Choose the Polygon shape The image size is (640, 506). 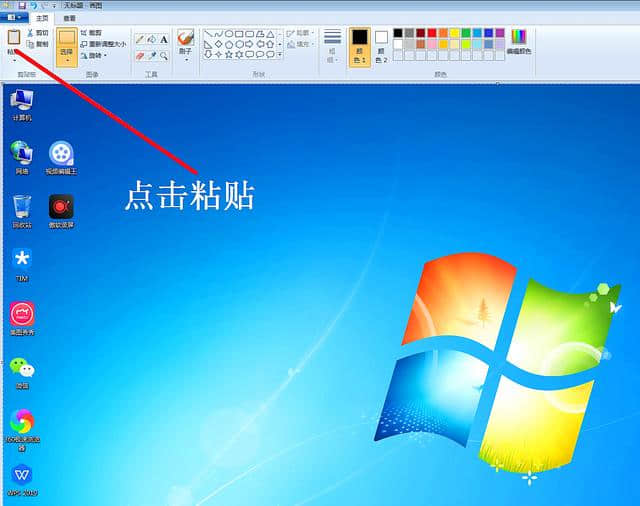[x=260, y=33]
